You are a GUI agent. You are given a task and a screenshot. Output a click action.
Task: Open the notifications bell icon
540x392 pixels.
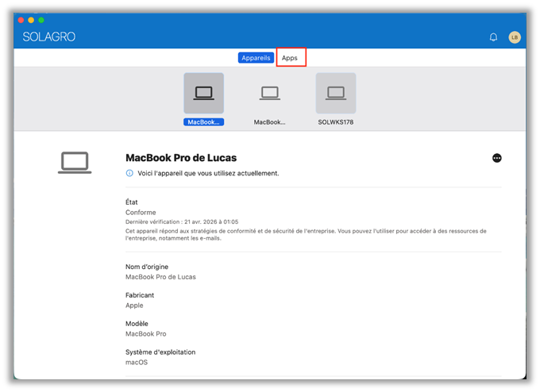(x=493, y=37)
